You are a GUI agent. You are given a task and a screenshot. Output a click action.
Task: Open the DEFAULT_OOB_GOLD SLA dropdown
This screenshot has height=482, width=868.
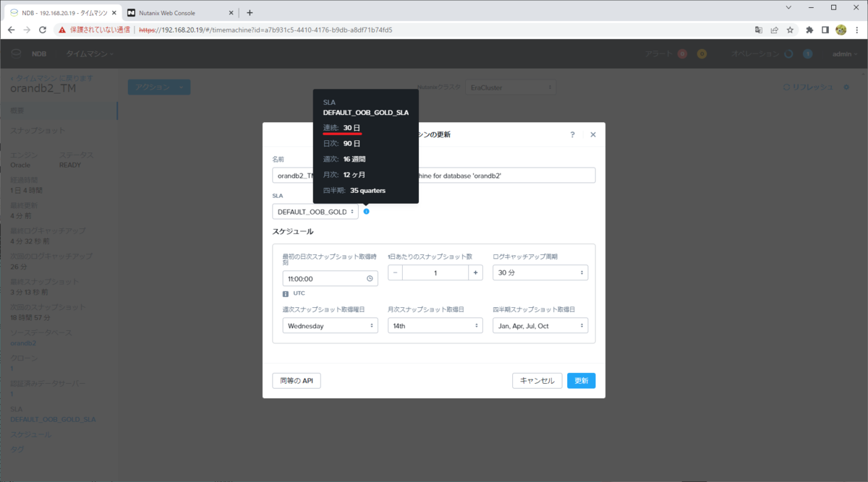[x=315, y=211]
